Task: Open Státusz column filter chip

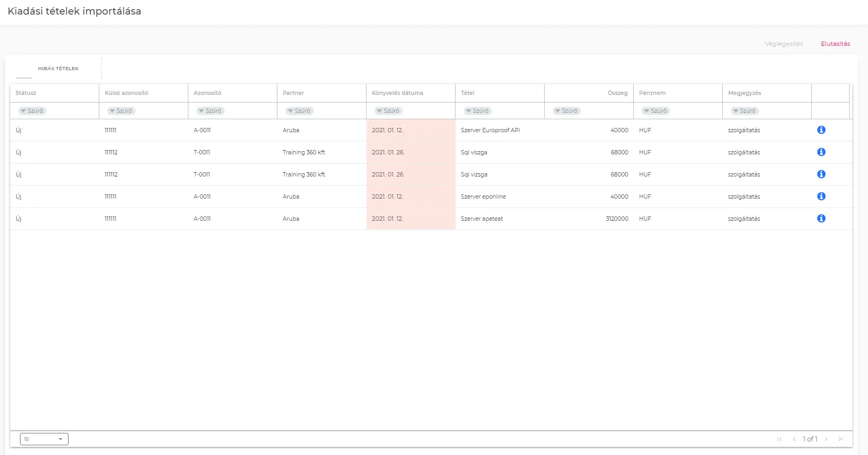Action: 32,111
